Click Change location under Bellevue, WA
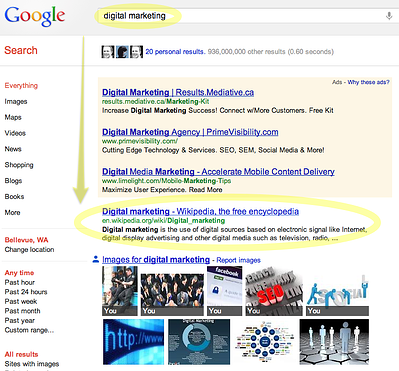The width and height of the screenshot is (399, 371). point(29,249)
